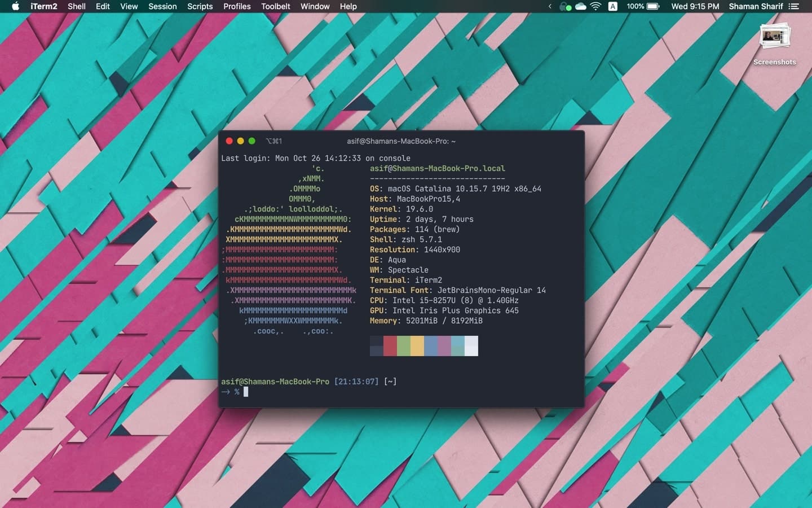Open the Apple menu
The width and height of the screenshot is (812, 508).
point(15,6)
